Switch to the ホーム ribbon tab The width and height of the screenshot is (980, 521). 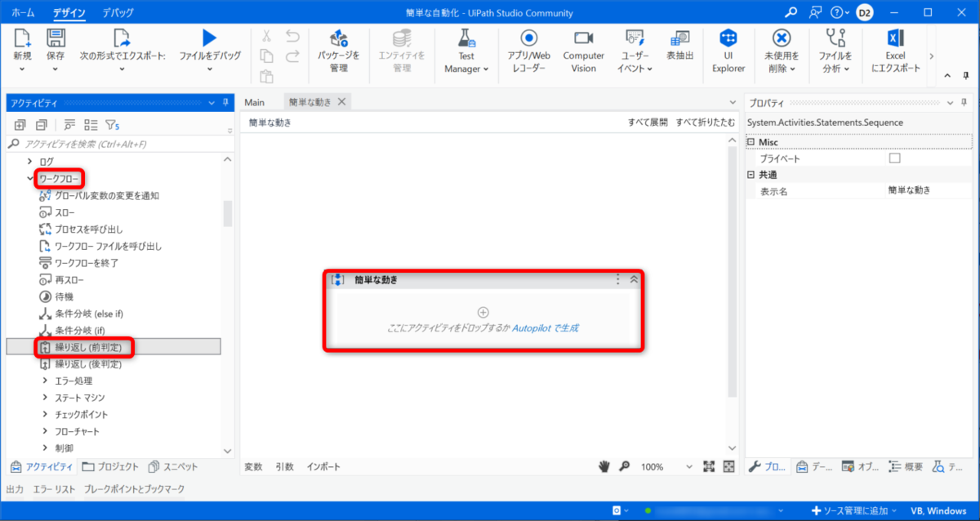click(x=23, y=13)
